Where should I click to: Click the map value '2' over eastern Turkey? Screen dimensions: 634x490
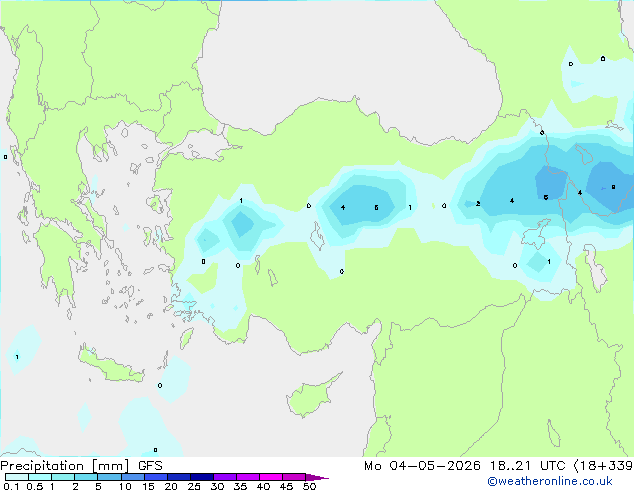pos(478,203)
